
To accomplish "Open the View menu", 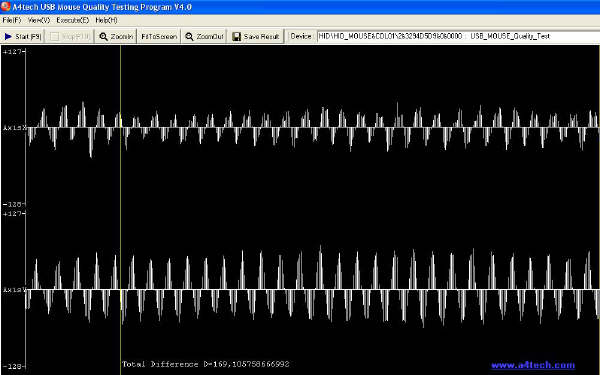I will click(39, 20).
